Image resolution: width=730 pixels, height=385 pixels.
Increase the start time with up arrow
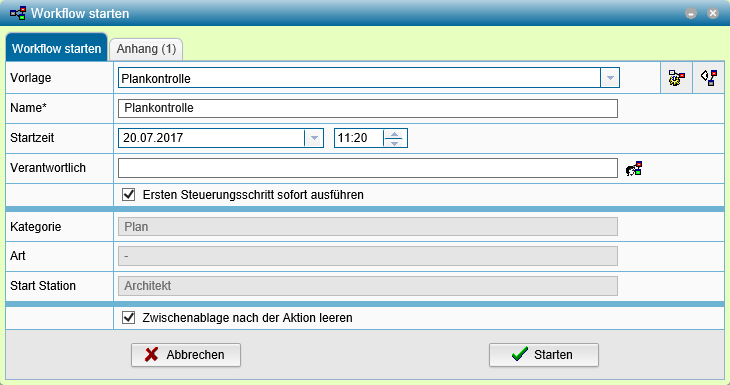395,134
